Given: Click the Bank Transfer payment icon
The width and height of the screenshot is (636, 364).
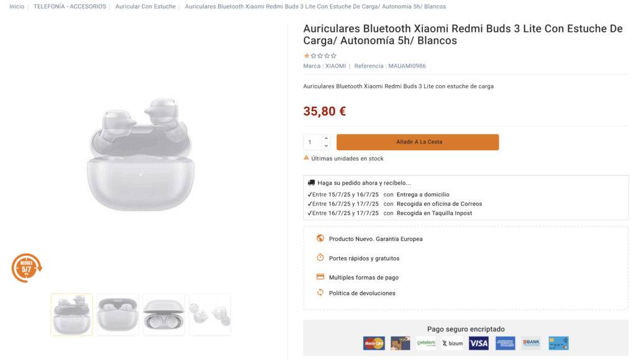Looking at the screenshot, I should [531, 343].
